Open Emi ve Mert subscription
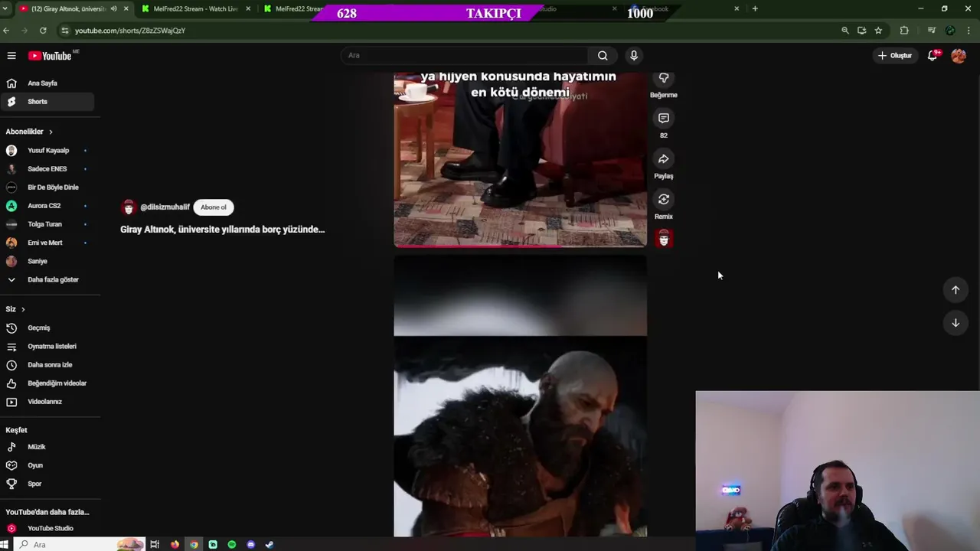The width and height of the screenshot is (980, 551). click(x=47, y=243)
